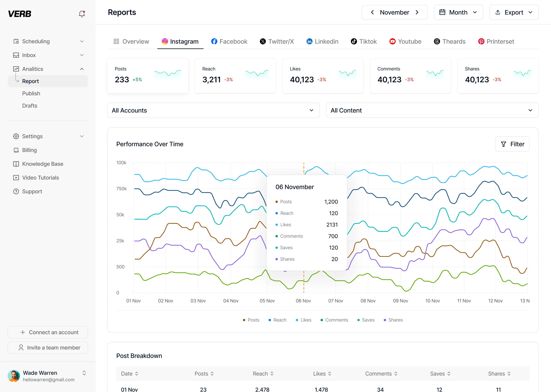This screenshot has height=392, width=551.
Task: Click the Video Tutorials play icon
Action: (16, 177)
